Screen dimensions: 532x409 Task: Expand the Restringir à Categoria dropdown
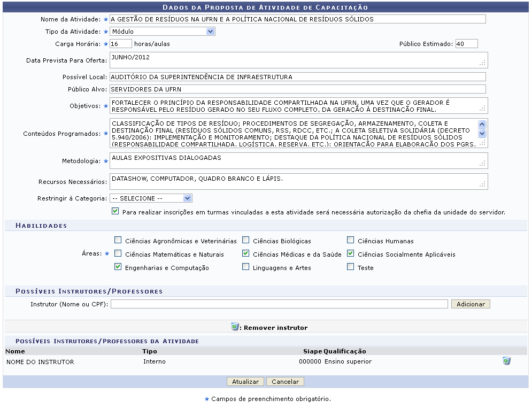point(151,198)
